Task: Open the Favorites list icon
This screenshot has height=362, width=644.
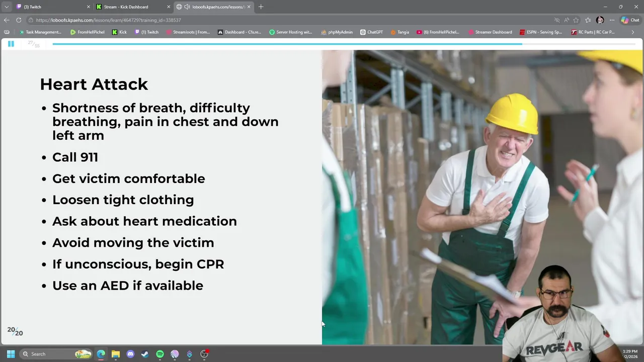Action: tap(588, 20)
